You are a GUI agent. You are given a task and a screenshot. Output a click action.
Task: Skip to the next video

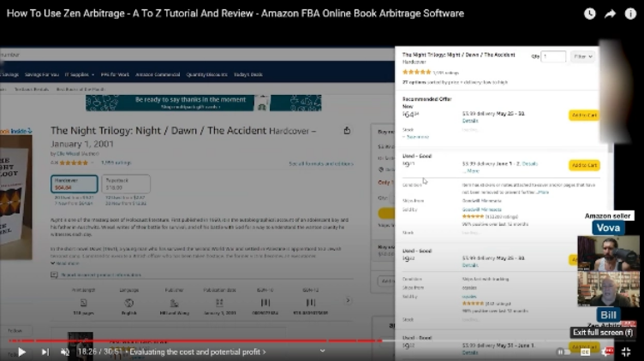45,352
